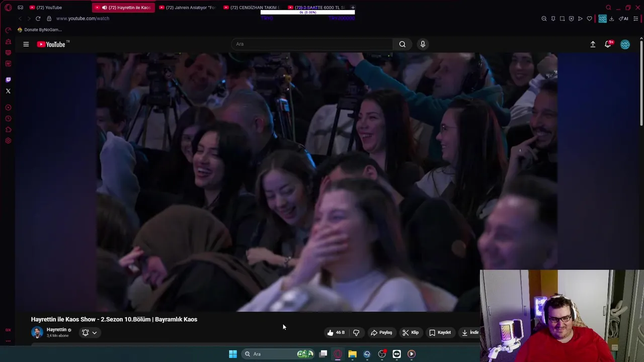Expand subscription options chevron beside bell
This screenshot has height=362, width=644.
tap(94, 332)
